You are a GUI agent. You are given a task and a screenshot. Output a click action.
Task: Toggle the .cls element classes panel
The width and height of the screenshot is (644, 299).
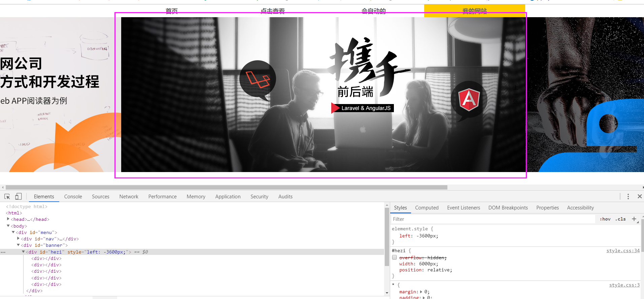[620, 219]
